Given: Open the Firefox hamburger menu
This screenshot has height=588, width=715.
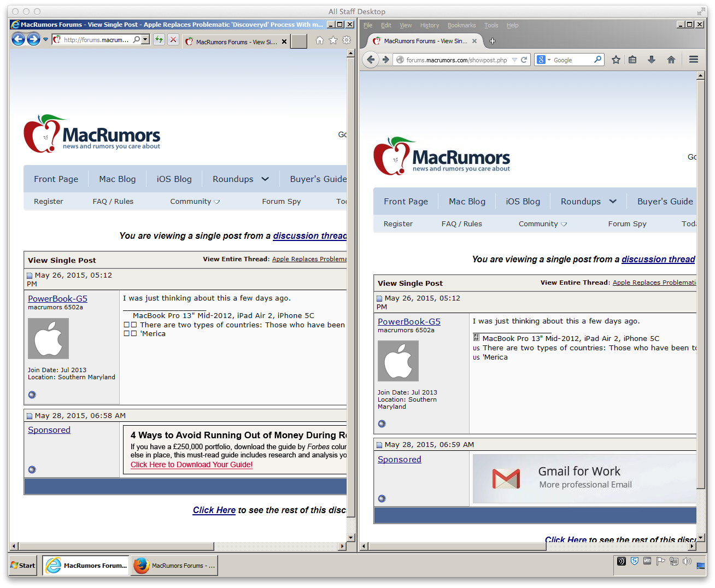Looking at the screenshot, I should 694,60.
